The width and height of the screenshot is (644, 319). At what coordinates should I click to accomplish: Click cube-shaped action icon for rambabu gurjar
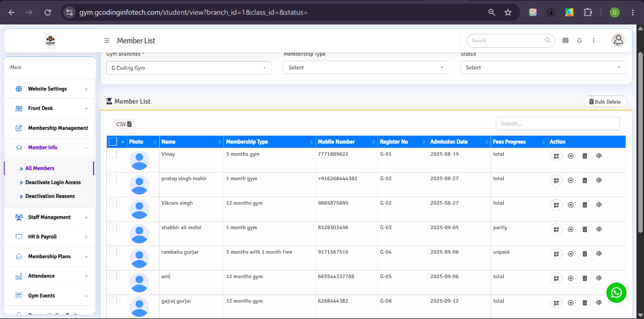pyautogui.click(x=599, y=254)
